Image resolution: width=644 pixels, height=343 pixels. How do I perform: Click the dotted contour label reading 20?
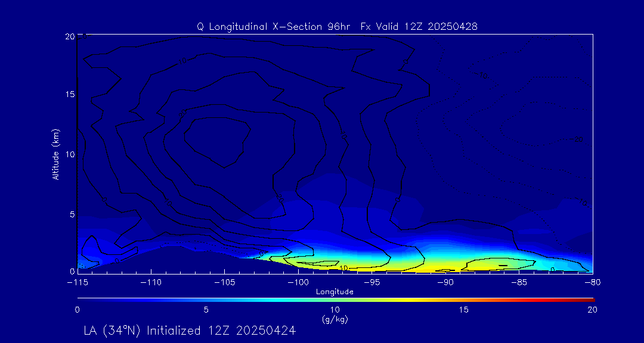coord(578,139)
